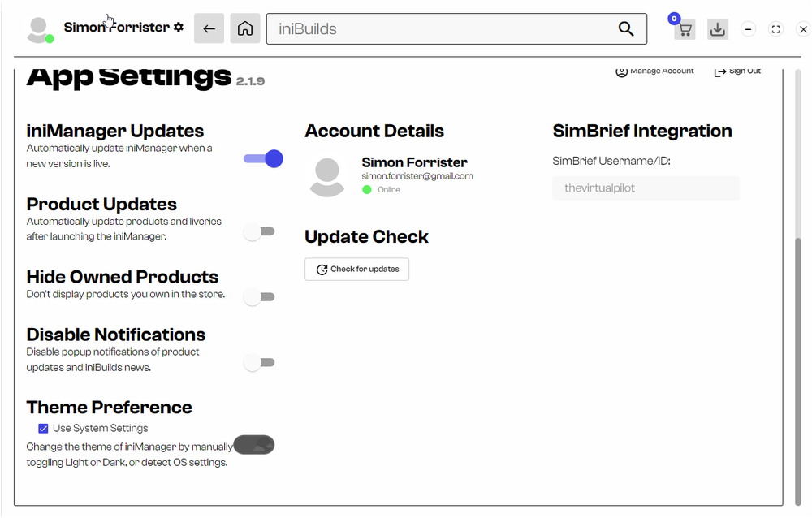Click the search magnifier icon
Viewport: 812px width, 518px height.
pos(626,29)
